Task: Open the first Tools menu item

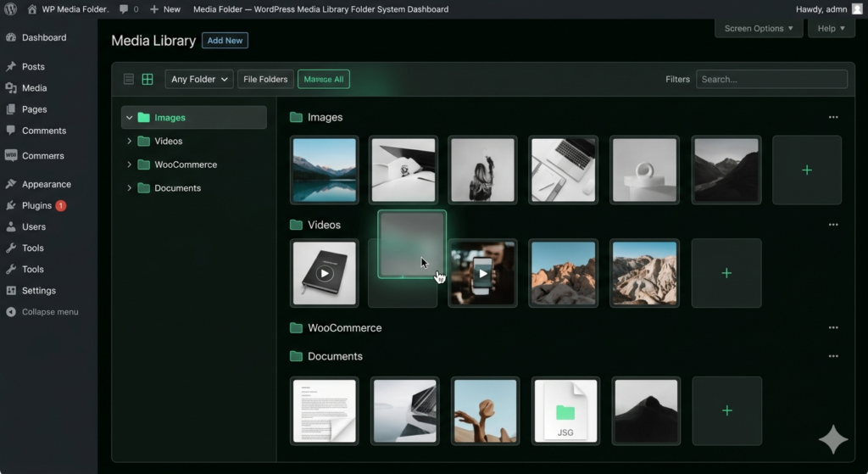Action: click(x=33, y=248)
